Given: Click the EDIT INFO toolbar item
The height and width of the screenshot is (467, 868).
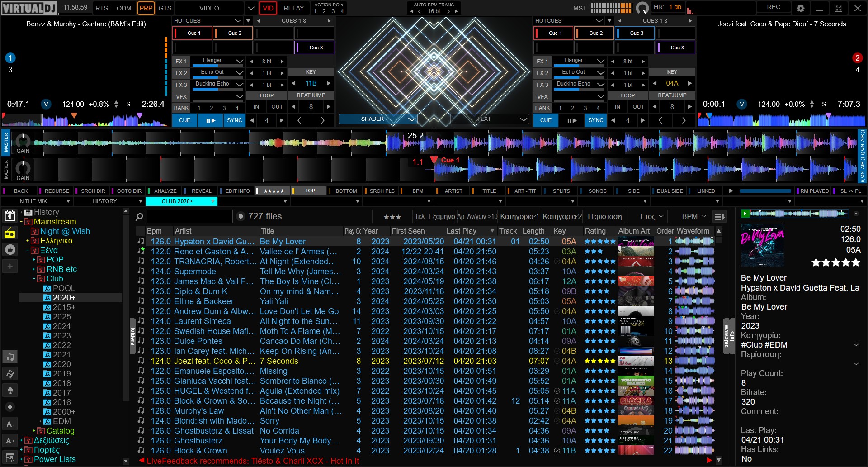Looking at the screenshot, I should 237,191.
